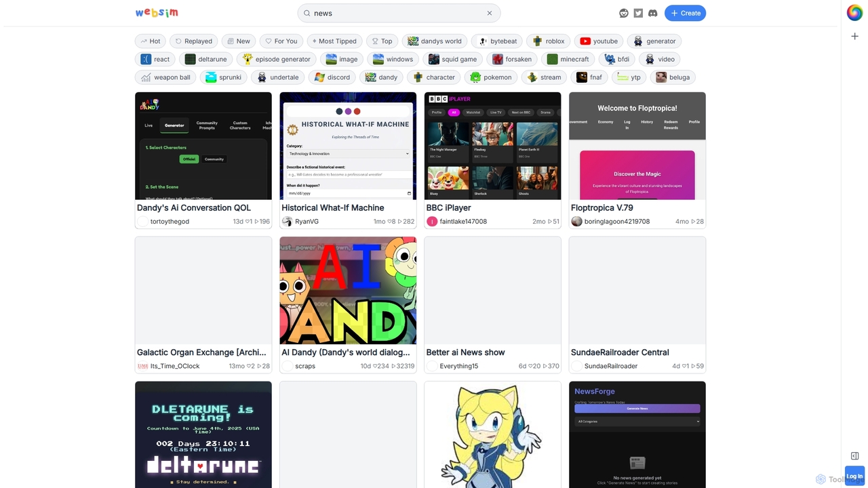
Task: Visit author boringlagoon4219708's profile
Action: click(617, 222)
